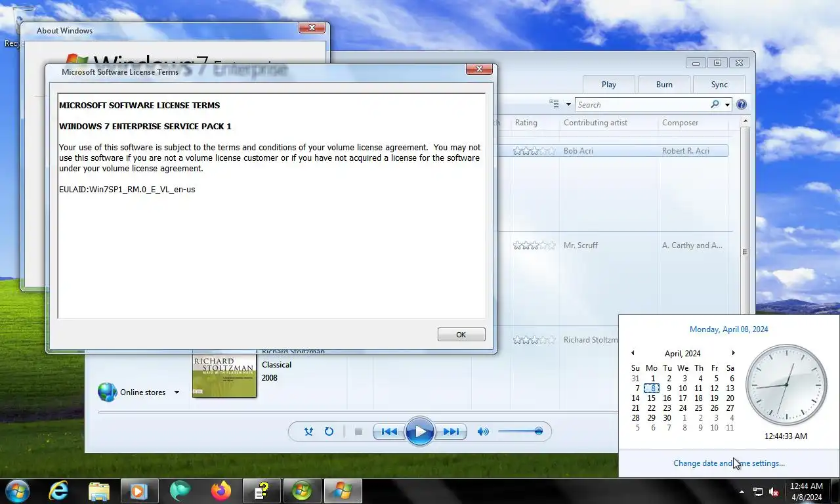Switch to the Windows flag taskbar item
Viewport: 840px width, 504px height.
[343, 491]
